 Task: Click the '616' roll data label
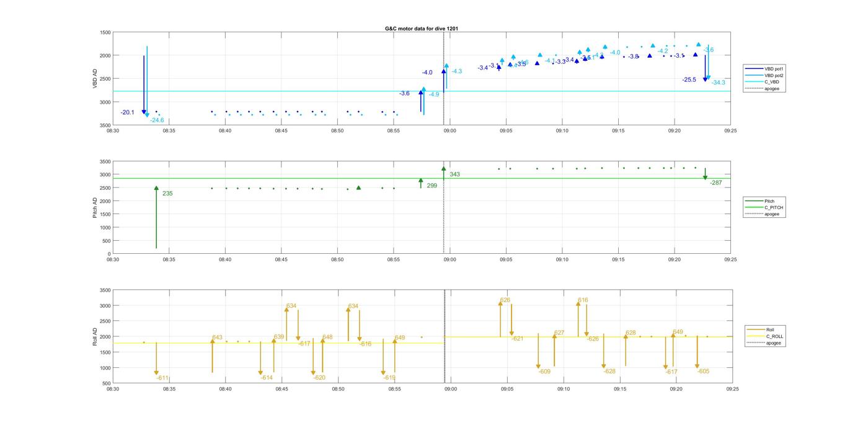point(583,300)
